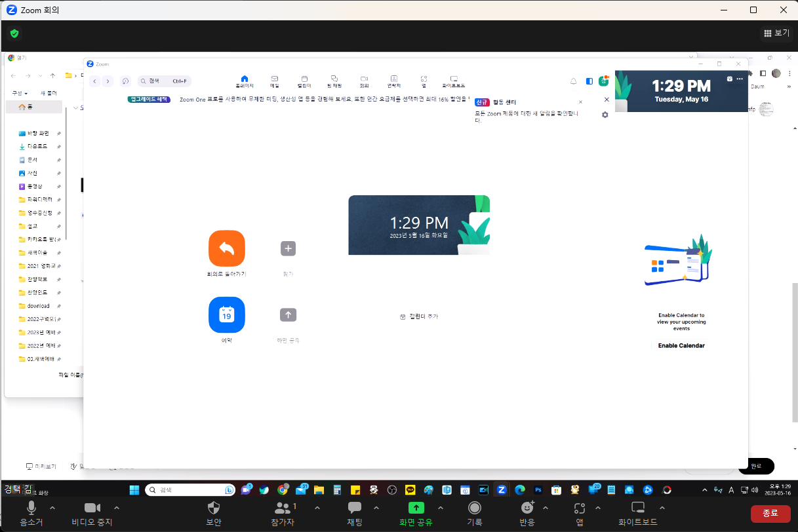Screen dimensions: 798x532
Task: Open 반응 reactions smiley icon
Action: pyautogui.click(x=527, y=508)
